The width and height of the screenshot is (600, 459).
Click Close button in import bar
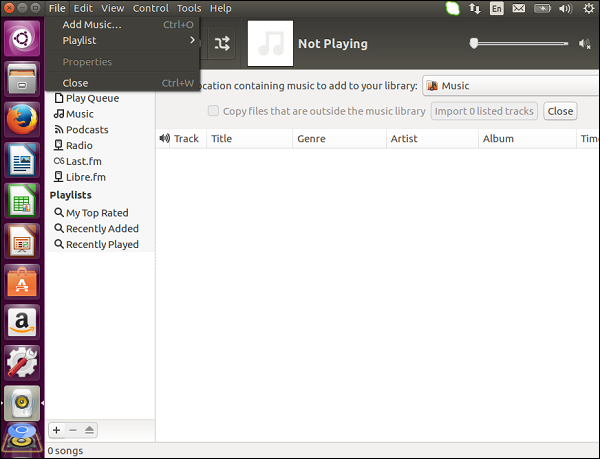click(560, 111)
